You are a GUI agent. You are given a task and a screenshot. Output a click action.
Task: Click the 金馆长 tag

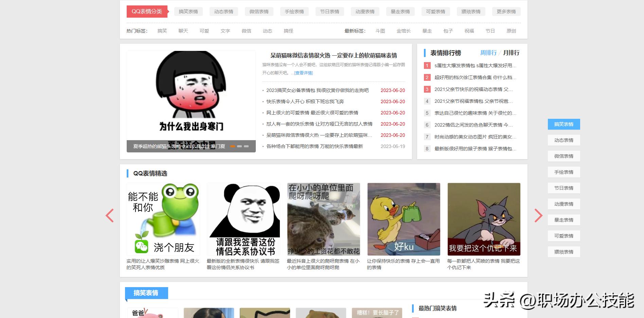click(404, 31)
